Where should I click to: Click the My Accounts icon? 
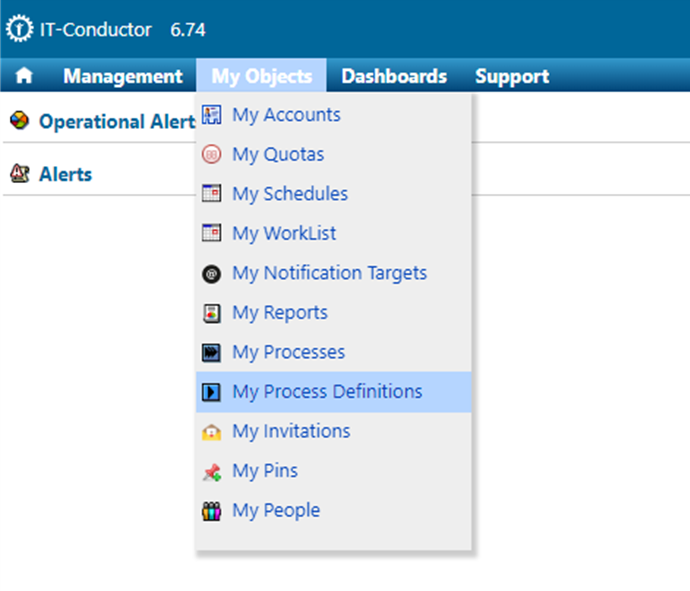pos(211,115)
